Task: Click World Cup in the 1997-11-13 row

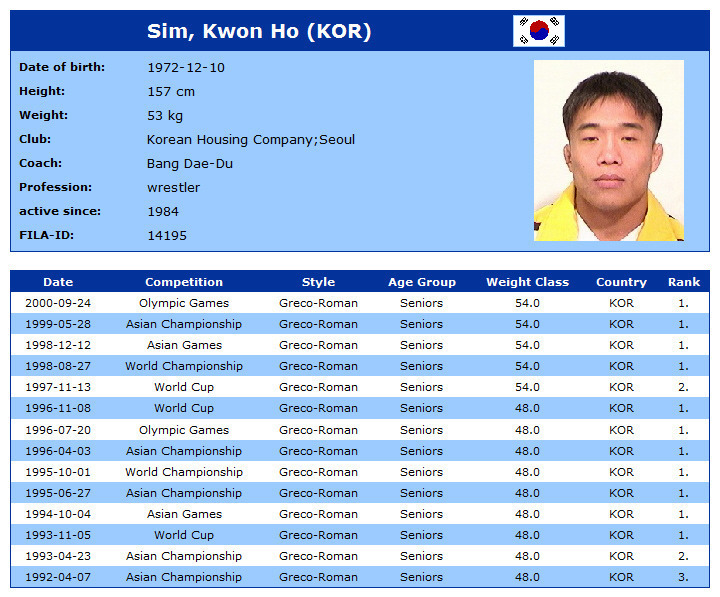Action: (184, 387)
